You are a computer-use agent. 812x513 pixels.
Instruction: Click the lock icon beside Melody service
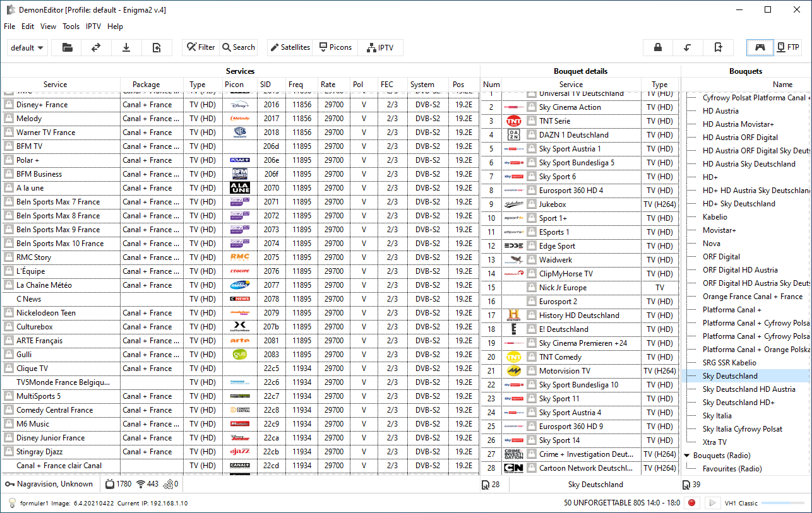pyautogui.click(x=9, y=119)
